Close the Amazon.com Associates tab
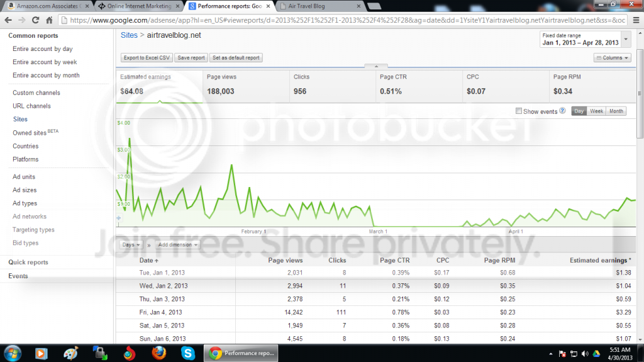This screenshot has width=644, height=362. 87,6
